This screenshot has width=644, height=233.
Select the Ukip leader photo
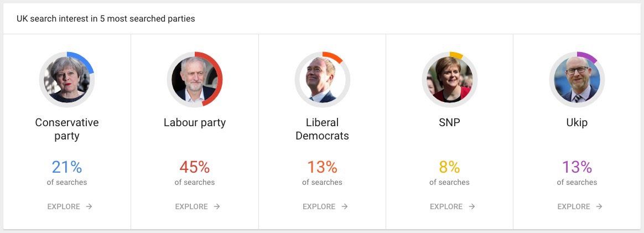pos(577,79)
